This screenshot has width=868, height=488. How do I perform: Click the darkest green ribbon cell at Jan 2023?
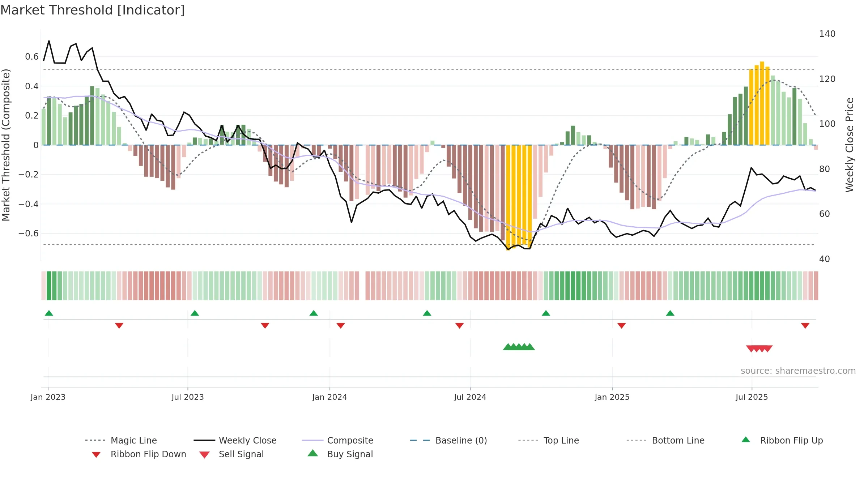pos(49,286)
